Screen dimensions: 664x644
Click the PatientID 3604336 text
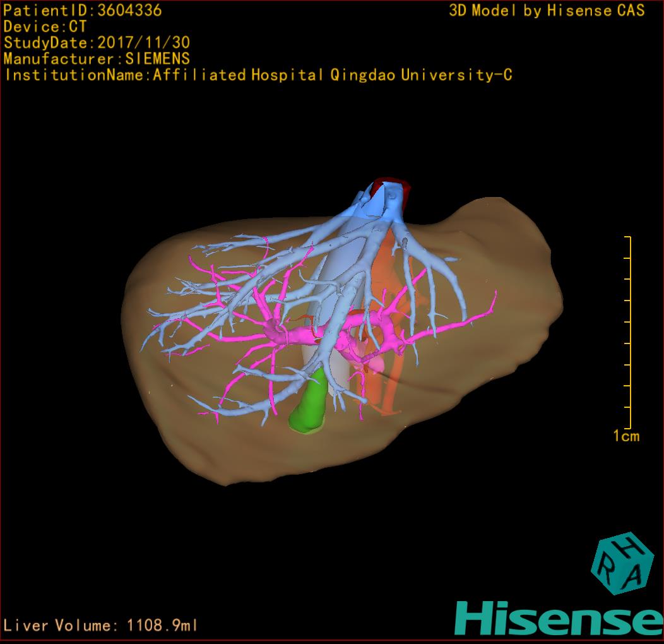click(83, 11)
